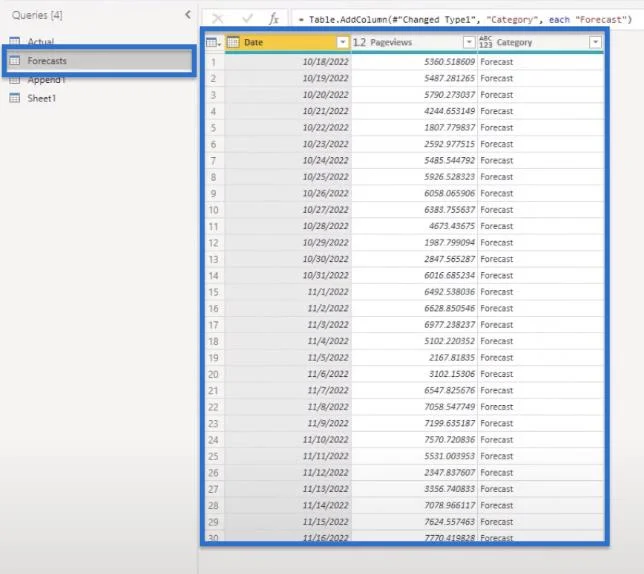Select row number 1 in the grid
Image resolution: width=644 pixels, height=574 pixels.
coord(214,62)
